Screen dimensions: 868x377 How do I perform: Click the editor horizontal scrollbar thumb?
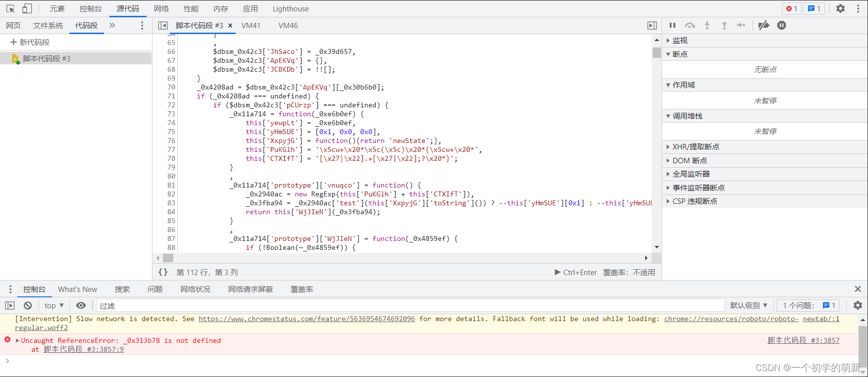click(168, 258)
